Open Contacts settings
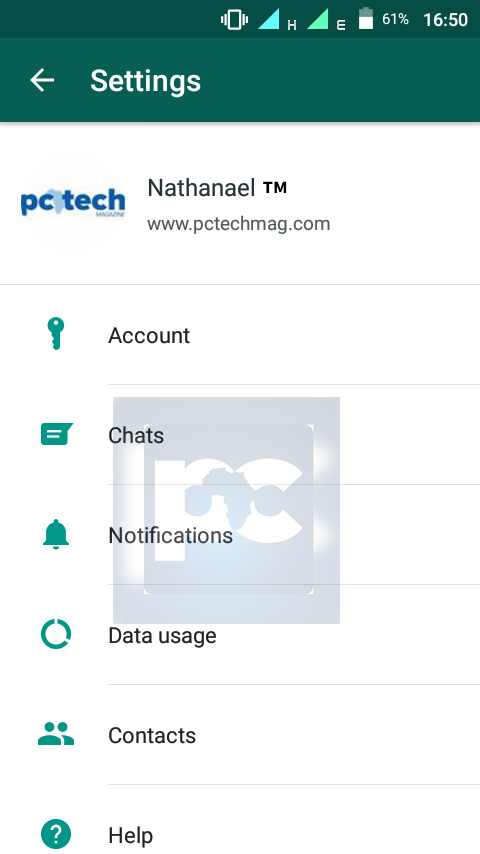This screenshot has width=480, height=854. pyautogui.click(x=240, y=735)
